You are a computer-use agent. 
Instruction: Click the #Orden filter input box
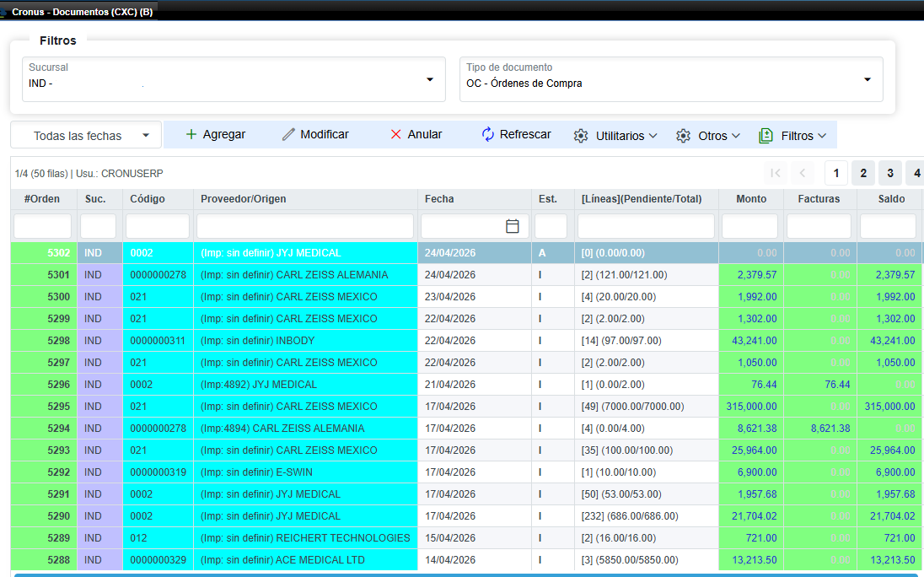[42, 226]
